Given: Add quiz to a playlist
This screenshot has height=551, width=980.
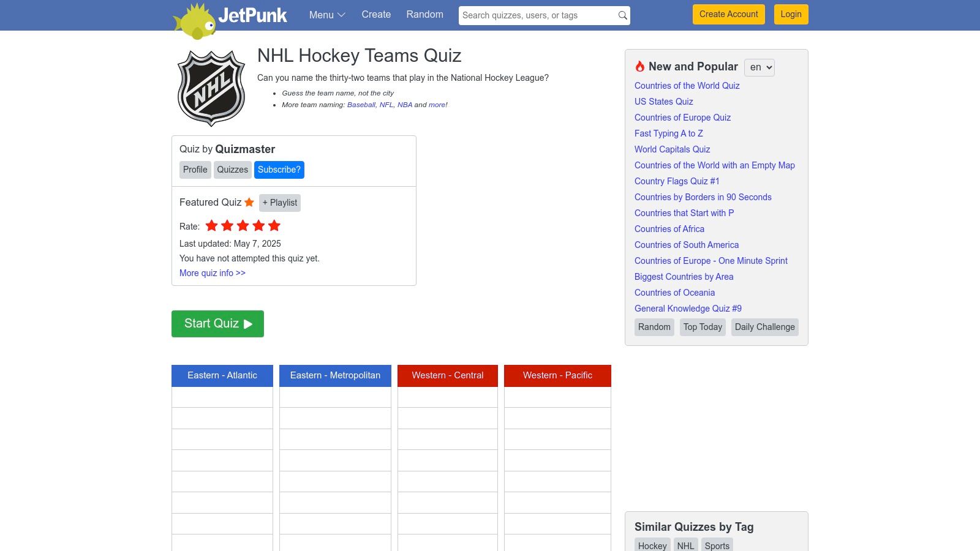Looking at the screenshot, I should click(280, 203).
